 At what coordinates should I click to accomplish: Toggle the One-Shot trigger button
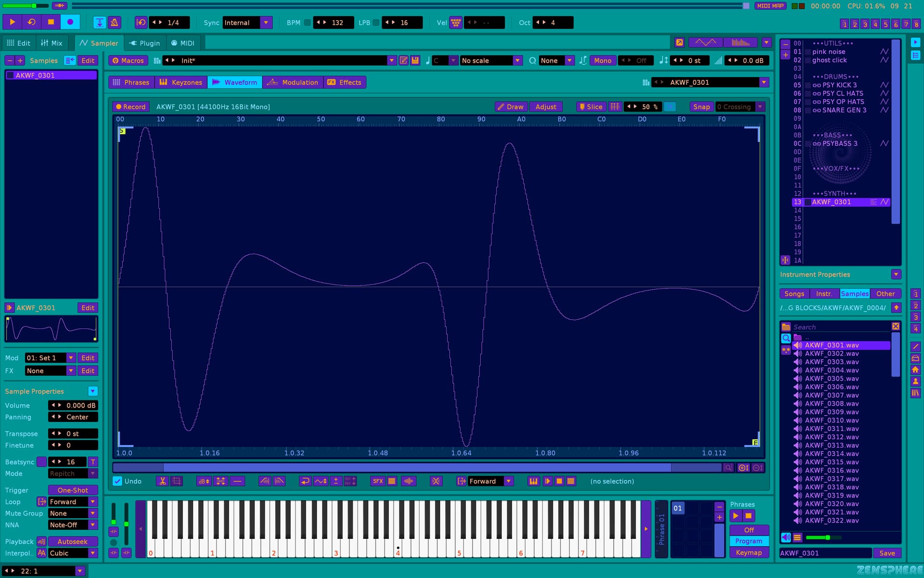(73, 490)
